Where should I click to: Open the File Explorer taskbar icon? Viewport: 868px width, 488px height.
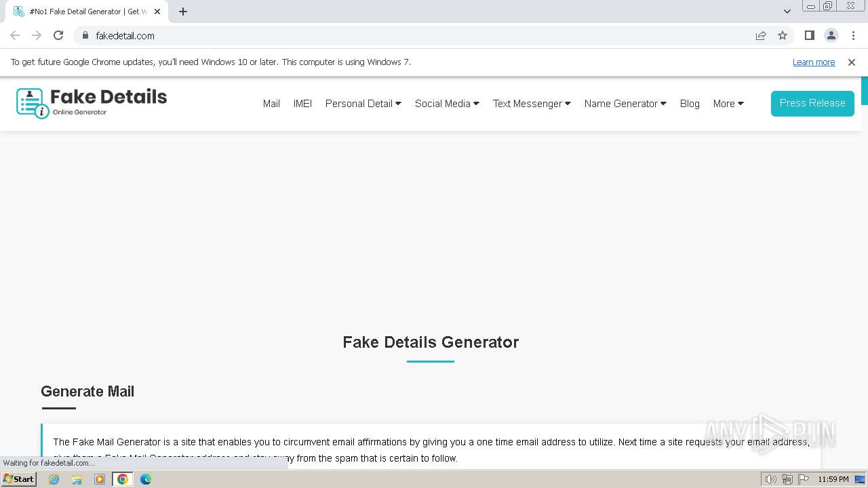coord(77,479)
